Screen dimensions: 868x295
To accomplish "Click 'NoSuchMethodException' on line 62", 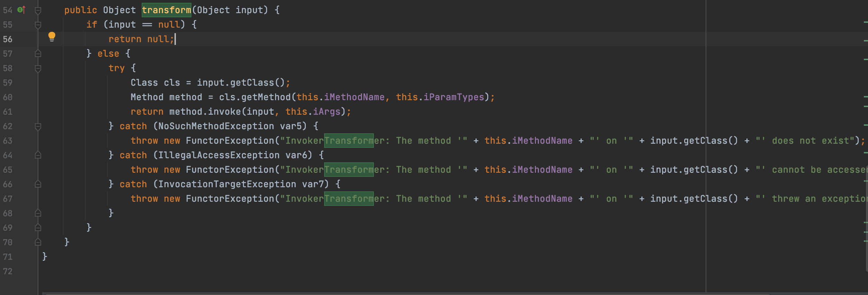I will [x=216, y=126].
